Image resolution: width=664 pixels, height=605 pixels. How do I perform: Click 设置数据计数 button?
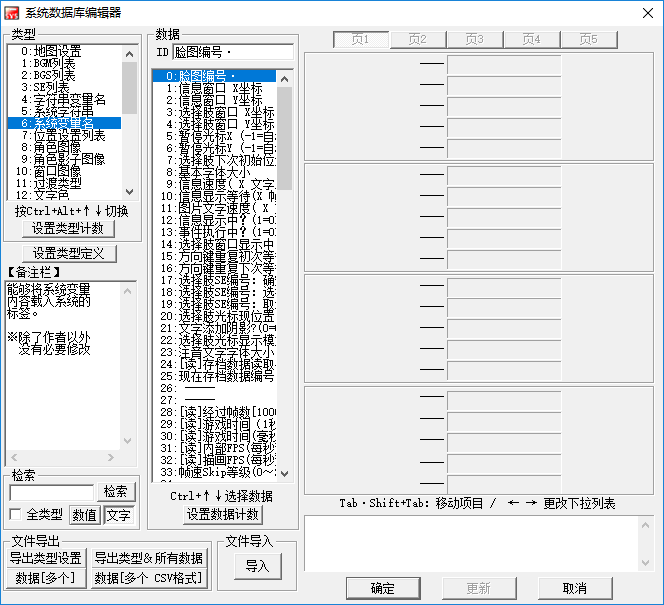coord(223,515)
